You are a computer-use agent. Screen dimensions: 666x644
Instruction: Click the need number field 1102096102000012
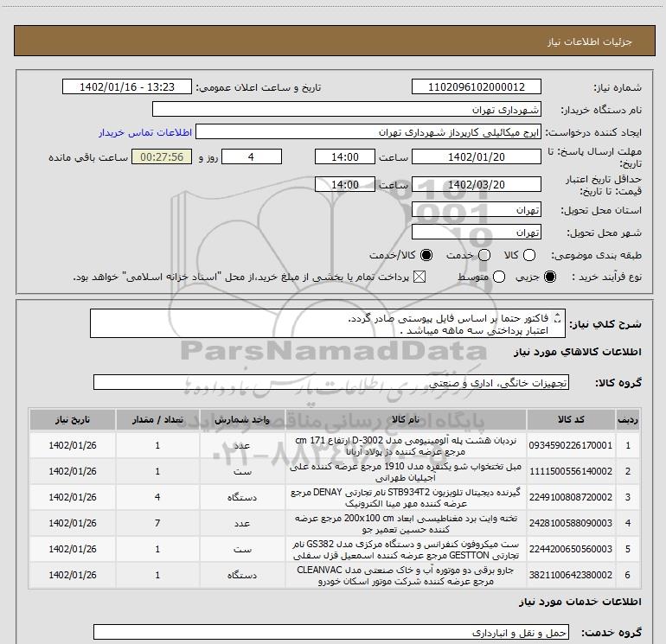[x=476, y=86]
